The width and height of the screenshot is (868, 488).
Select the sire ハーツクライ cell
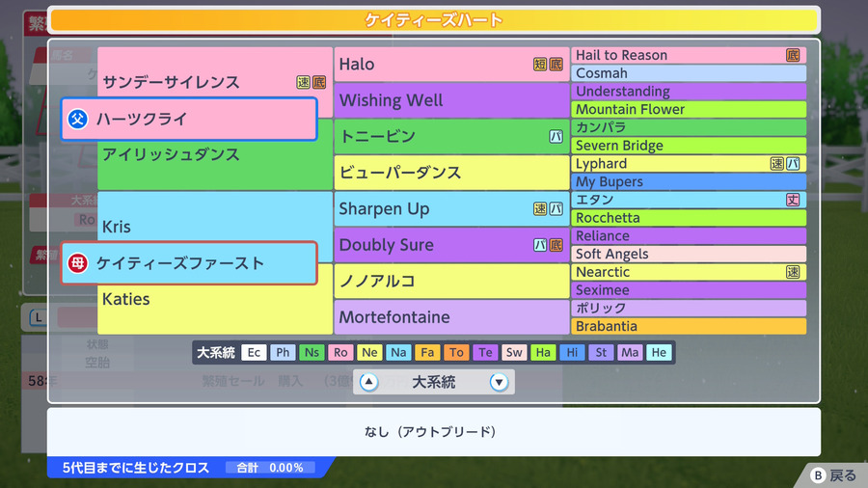coord(189,119)
